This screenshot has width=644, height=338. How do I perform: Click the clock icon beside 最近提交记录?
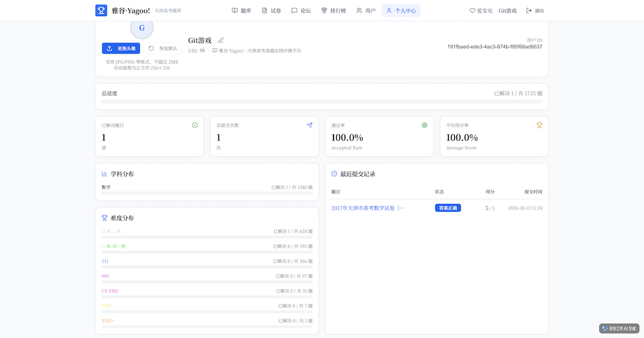(334, 174)
